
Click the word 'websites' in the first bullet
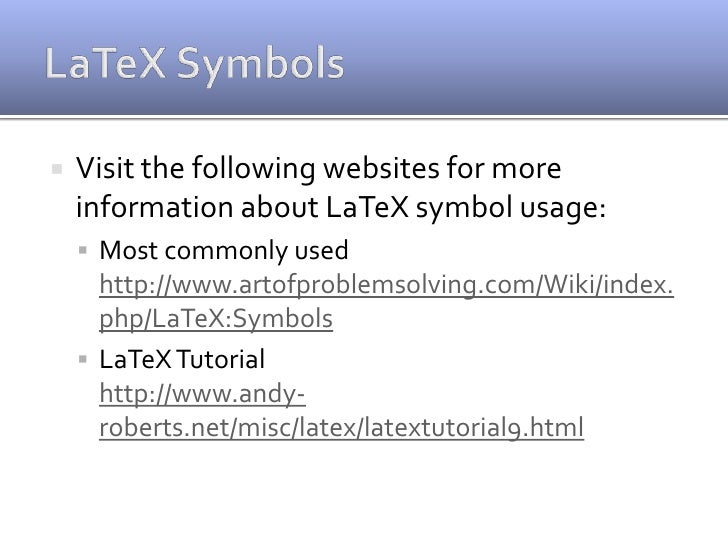[x=381, y=168]
